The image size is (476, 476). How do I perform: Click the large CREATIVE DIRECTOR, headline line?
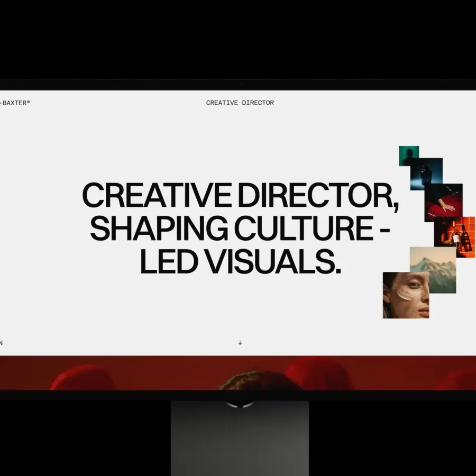coord(240,196)
